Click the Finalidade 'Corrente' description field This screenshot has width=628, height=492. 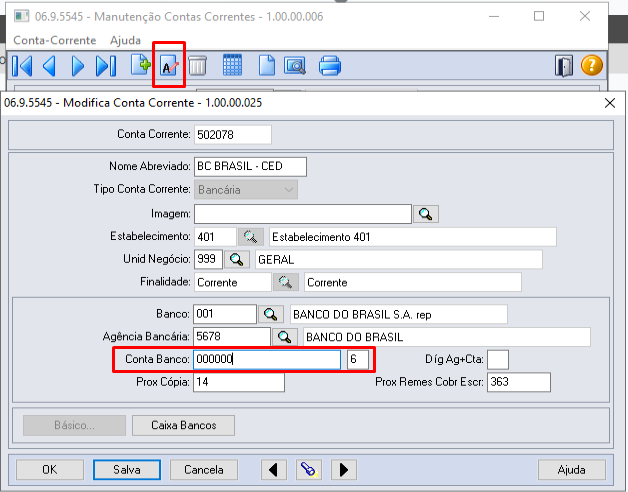pyautogui.click(x=413, y=282)
